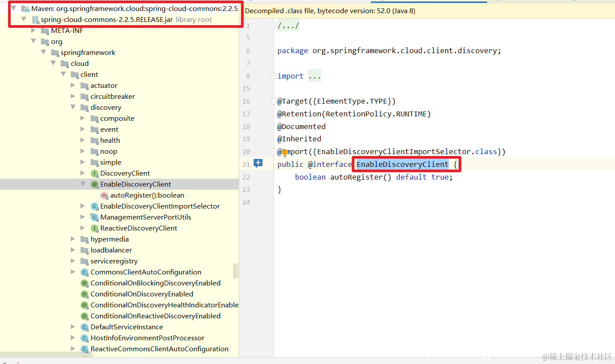Click the actuator package folder icon
Screen dimensions: 615x364
(84, 86)
